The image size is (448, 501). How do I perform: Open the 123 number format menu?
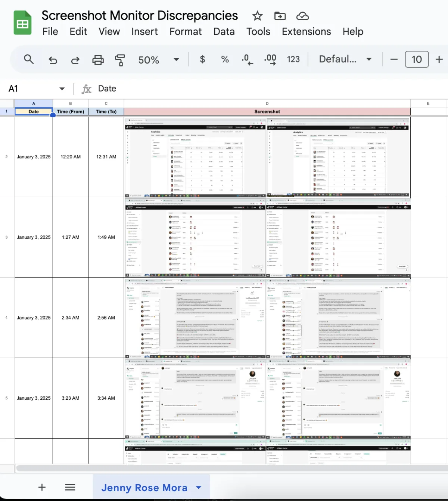293,59
